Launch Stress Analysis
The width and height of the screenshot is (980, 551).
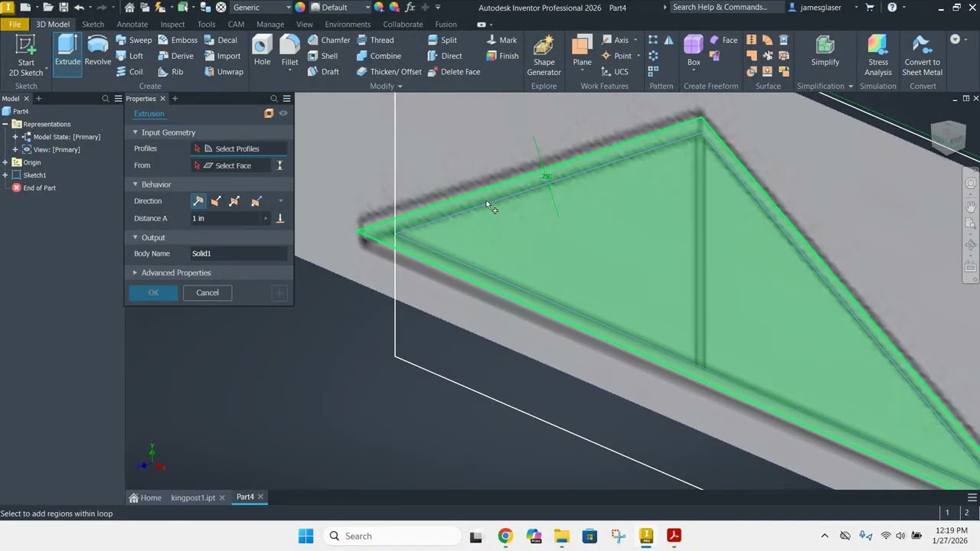tap(878, 56)
